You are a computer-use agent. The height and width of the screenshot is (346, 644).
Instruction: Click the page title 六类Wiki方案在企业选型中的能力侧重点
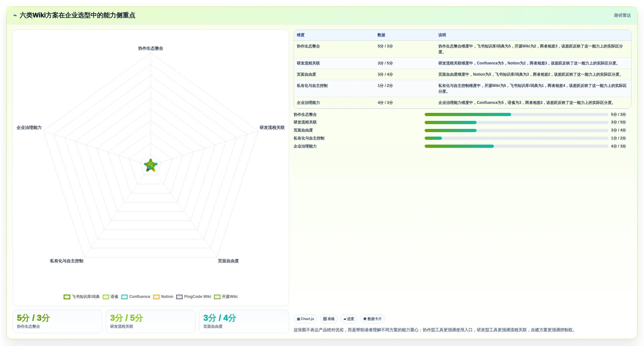[x=77, y=15]
